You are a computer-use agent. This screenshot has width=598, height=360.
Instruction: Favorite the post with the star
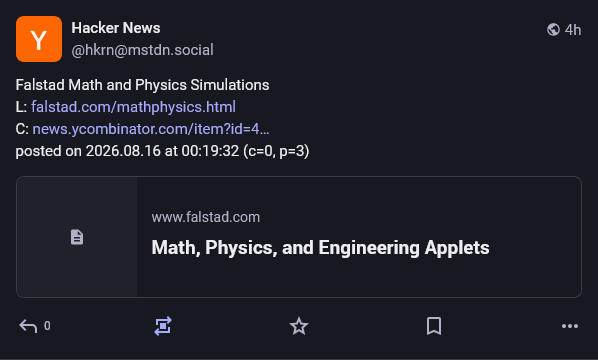[299, 326]
